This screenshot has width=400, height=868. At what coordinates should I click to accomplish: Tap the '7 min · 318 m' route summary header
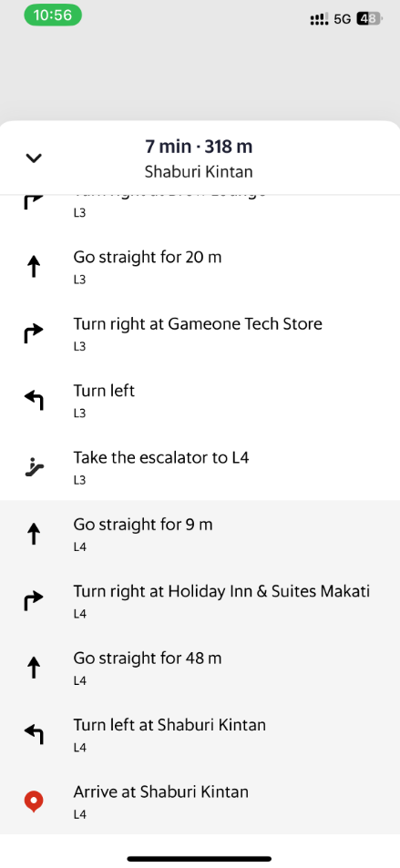(x=199, y=147)
